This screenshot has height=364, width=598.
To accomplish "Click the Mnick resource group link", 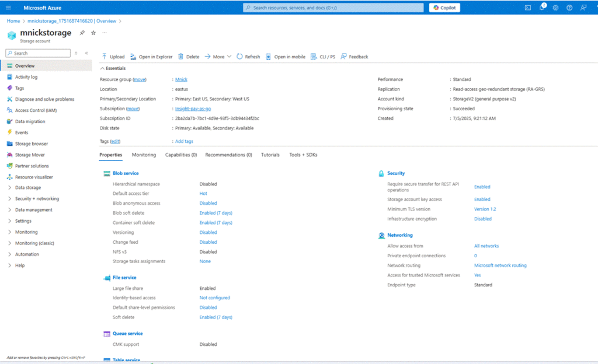I will (x=181, y=79).
